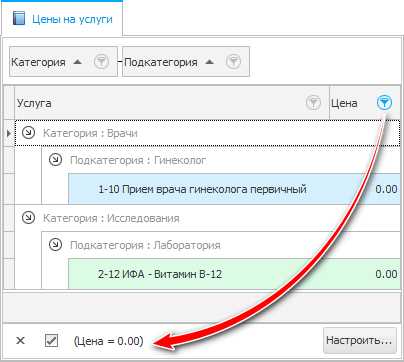404x362 pixels.
Task: Remove the filter with the X button
Action: tap(21, 341)
